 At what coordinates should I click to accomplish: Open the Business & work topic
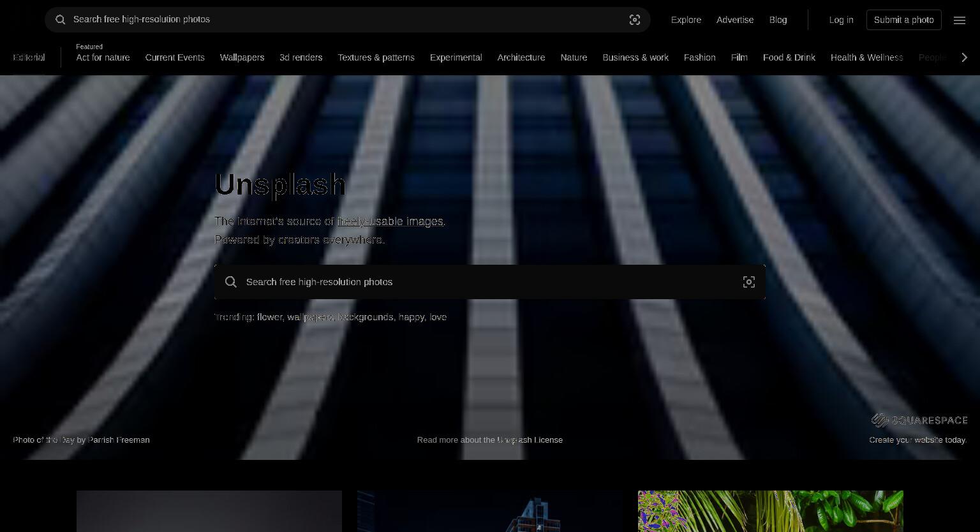tap(635, 57)
